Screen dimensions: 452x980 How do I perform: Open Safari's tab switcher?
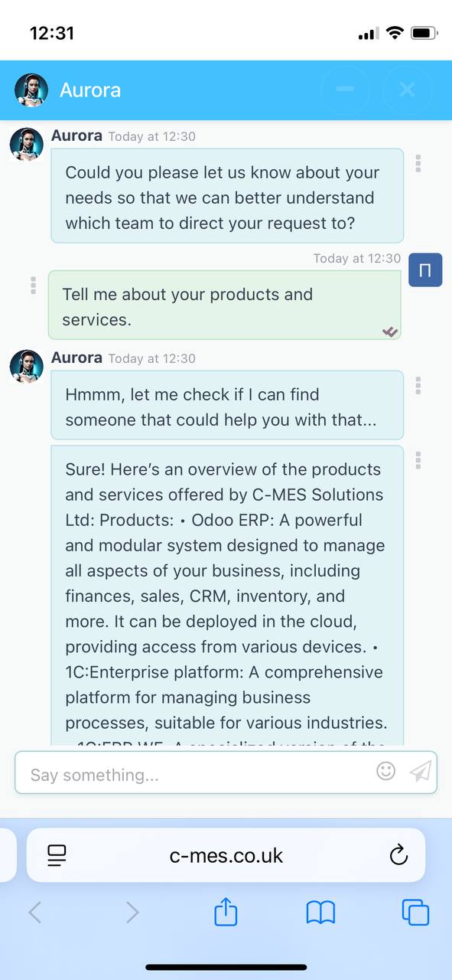(x=415, y=912)
